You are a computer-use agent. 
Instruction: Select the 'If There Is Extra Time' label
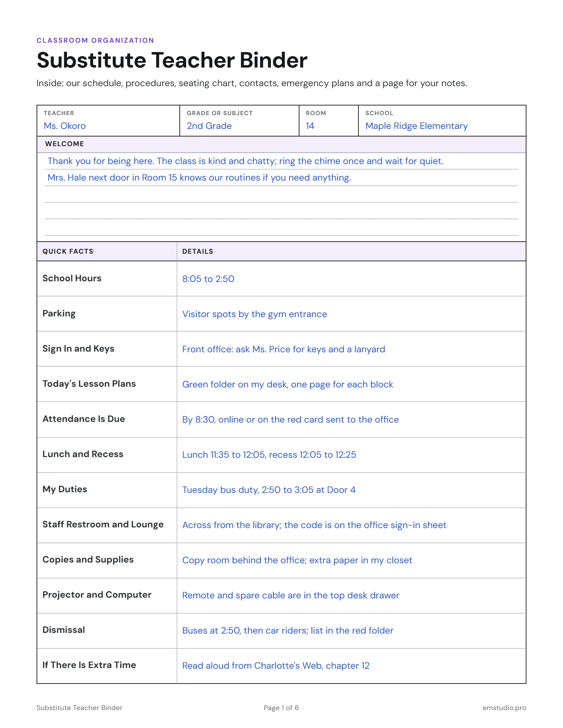(x=89, y=665)
